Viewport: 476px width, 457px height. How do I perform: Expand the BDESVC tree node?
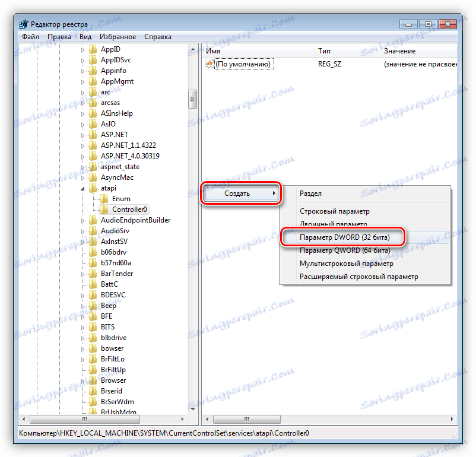(x=82, y=296)
